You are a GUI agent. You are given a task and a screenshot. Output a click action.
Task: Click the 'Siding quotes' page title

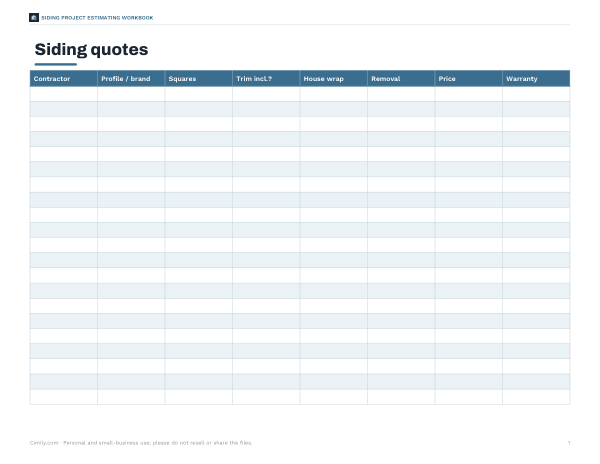click(91, 50)
